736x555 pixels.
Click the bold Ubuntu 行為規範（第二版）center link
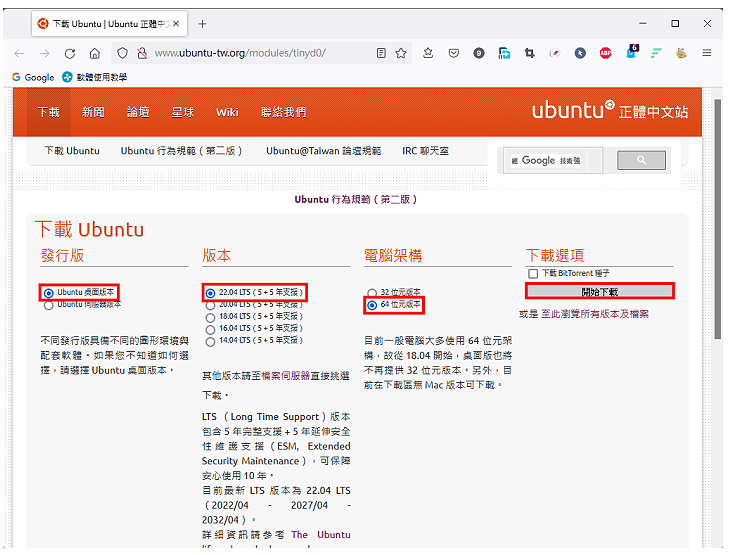(355, 200)
